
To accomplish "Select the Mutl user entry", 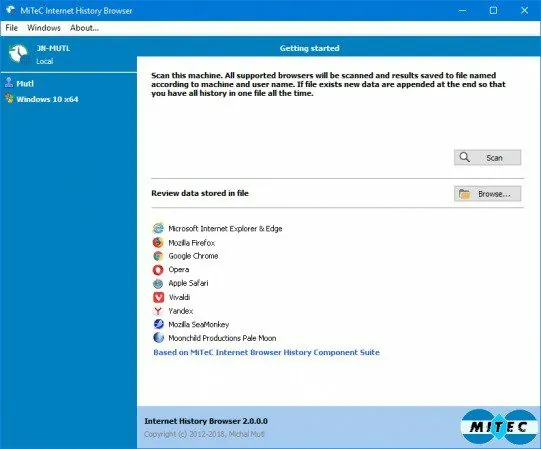I will pos(19,83).
